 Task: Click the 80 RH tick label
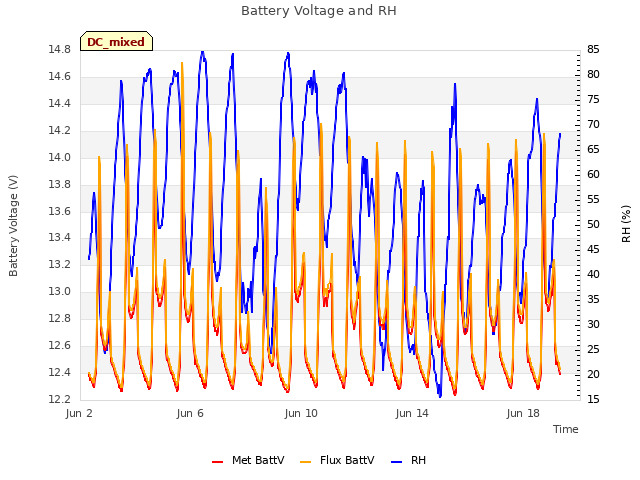593,75
